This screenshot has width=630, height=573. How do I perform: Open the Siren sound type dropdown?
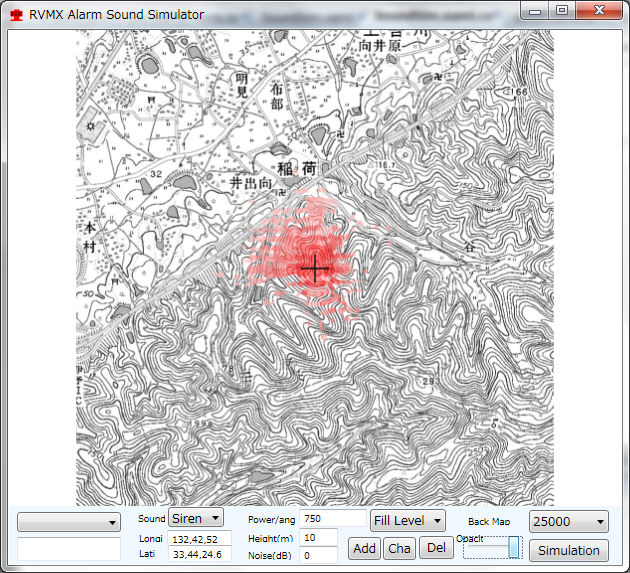196,518
